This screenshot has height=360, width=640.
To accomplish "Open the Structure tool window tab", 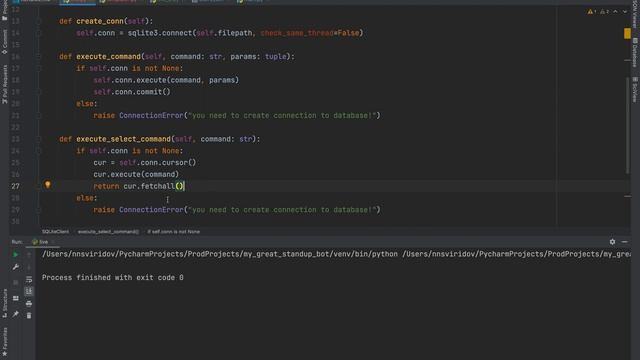I will (x=4, y=303).
